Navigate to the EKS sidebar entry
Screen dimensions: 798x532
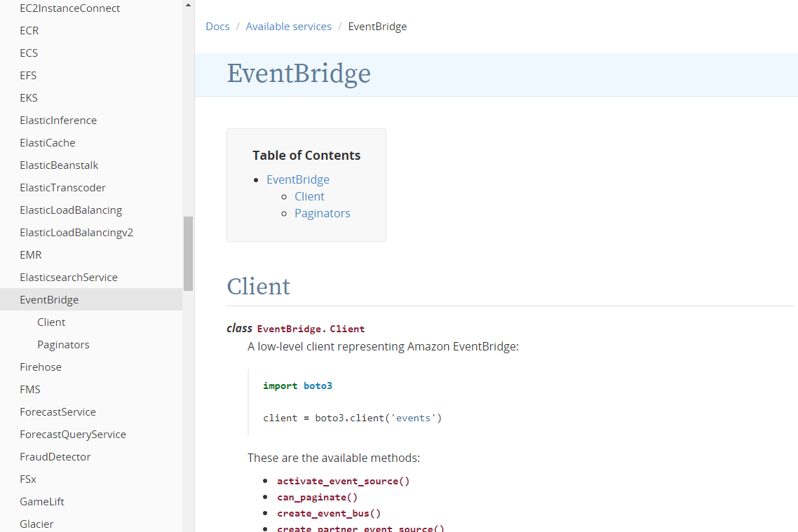(28, 97)
